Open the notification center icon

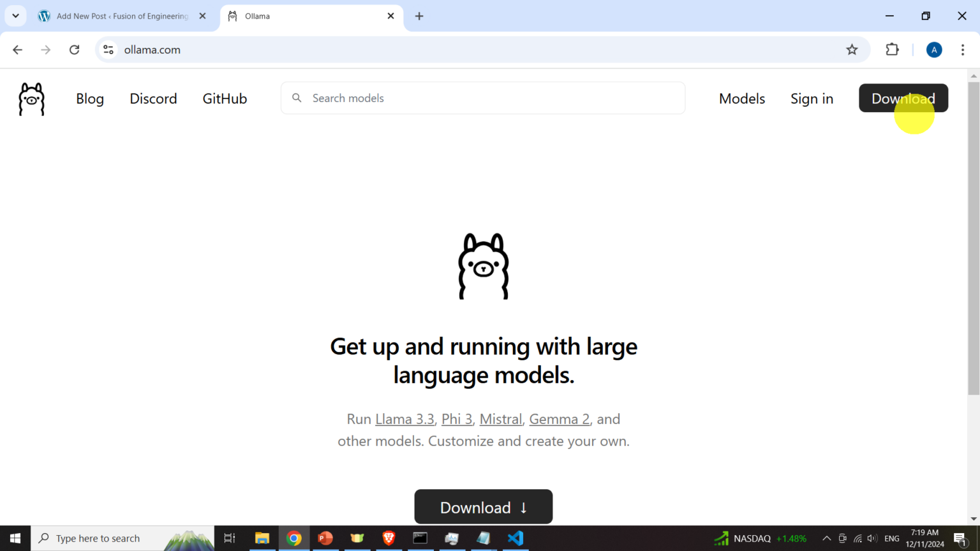[961, 538]
